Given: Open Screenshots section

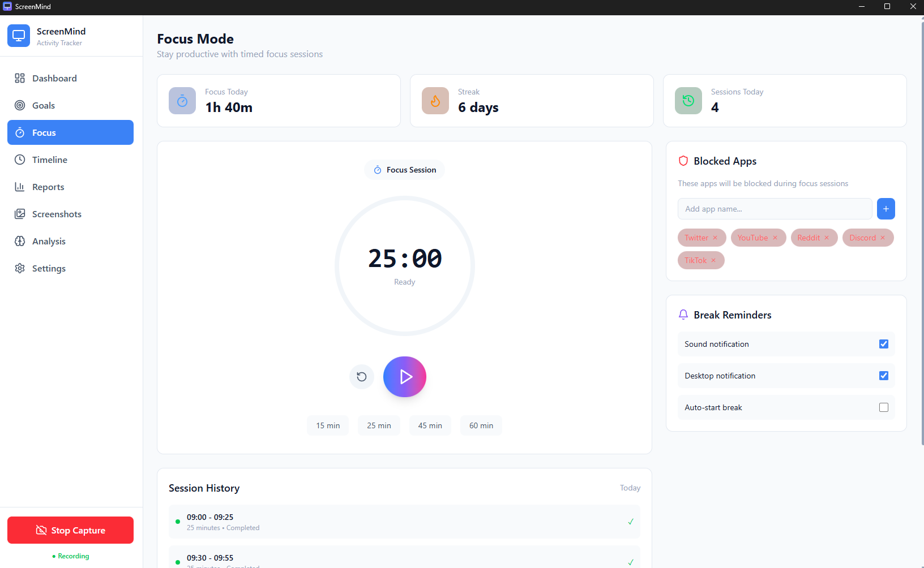Looking at the screenshot, I should click(57, 214).
